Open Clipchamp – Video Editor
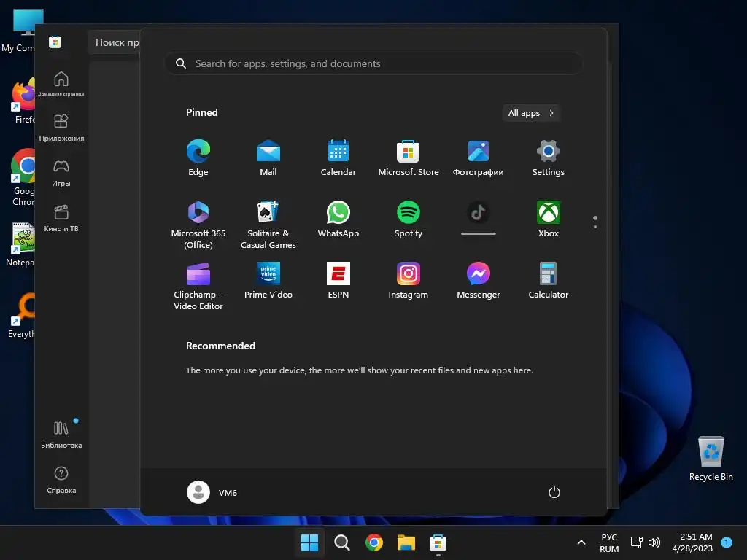 [x=198, y=286]
